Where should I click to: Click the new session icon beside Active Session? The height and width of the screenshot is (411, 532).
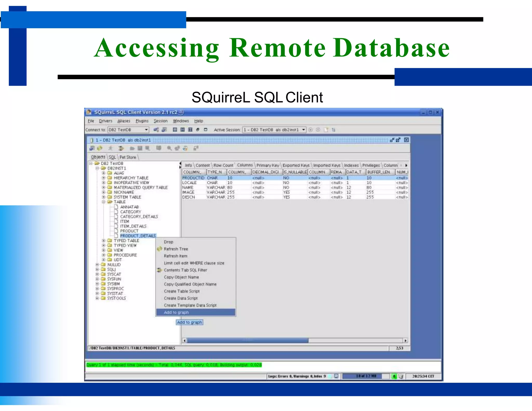pos(326,130)
